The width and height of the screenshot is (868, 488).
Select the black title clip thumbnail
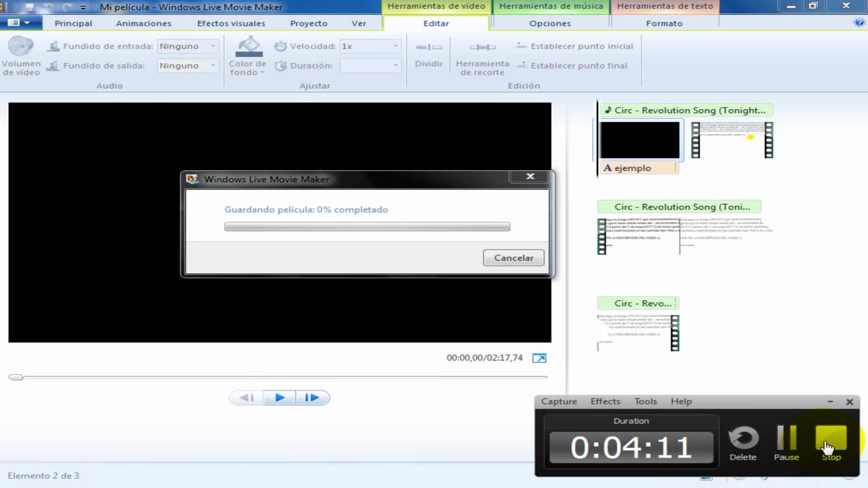tap(639, 140)
